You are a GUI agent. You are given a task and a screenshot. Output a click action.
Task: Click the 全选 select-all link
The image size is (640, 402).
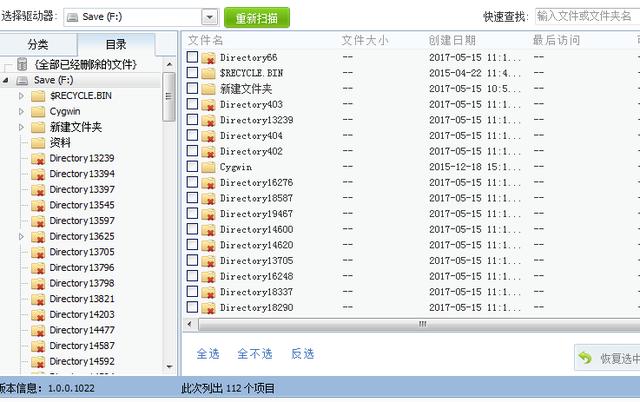point(207,354)
